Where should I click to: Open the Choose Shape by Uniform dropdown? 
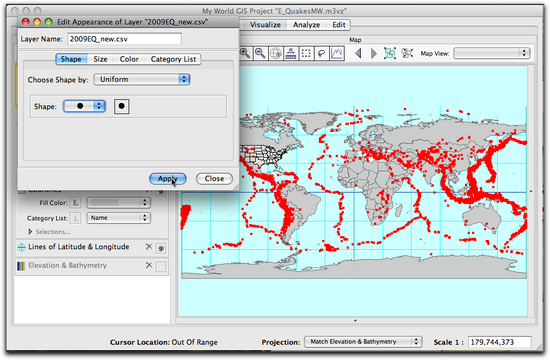[x=142, y=79]
